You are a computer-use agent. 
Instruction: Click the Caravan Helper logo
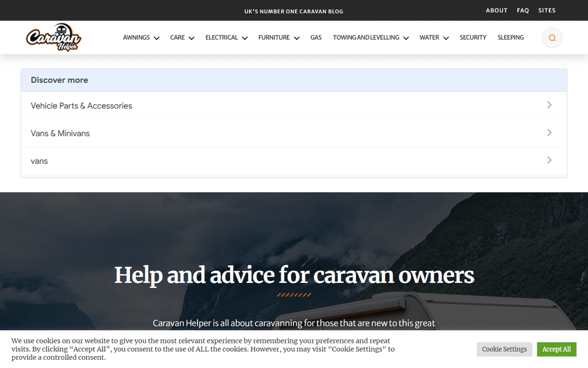click(x=53, y=37)
